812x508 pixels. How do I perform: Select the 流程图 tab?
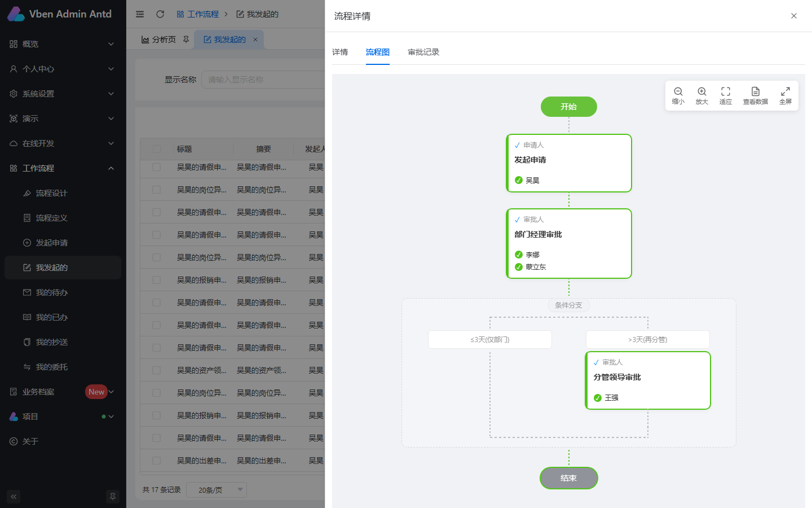coord(378,52)
